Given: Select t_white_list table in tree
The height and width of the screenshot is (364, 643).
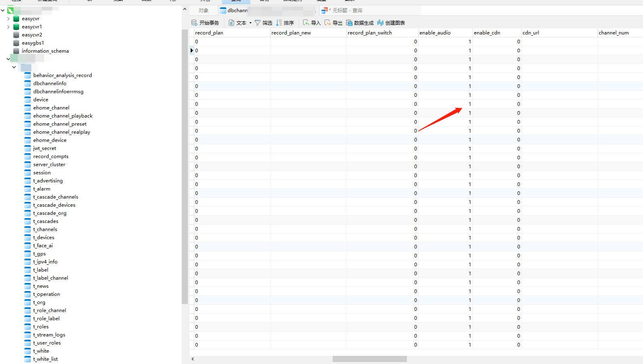Looking at the screenshot, I should 45,359.
